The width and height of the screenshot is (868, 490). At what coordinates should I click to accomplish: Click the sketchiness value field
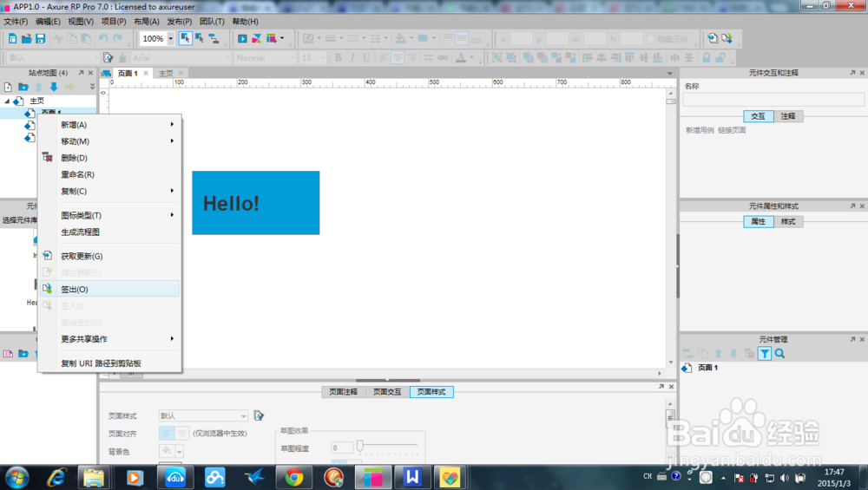point(342,448)
